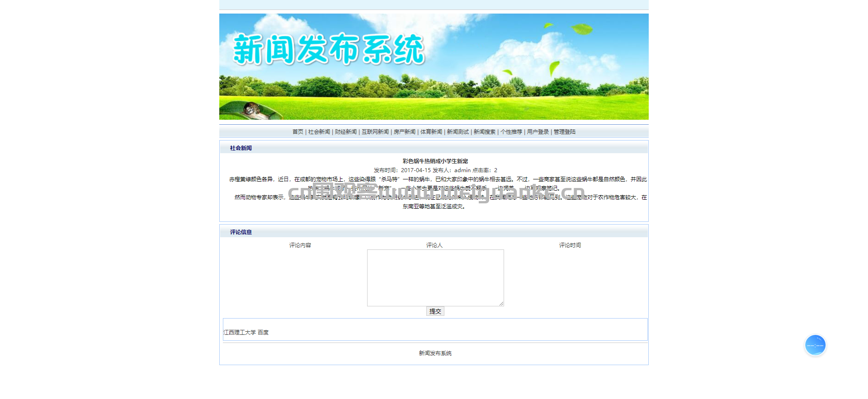Image resolution: width=868 pixels, height=399 pixels.
Task: Click the 评论时间 column header
Action: click(570, 245)
